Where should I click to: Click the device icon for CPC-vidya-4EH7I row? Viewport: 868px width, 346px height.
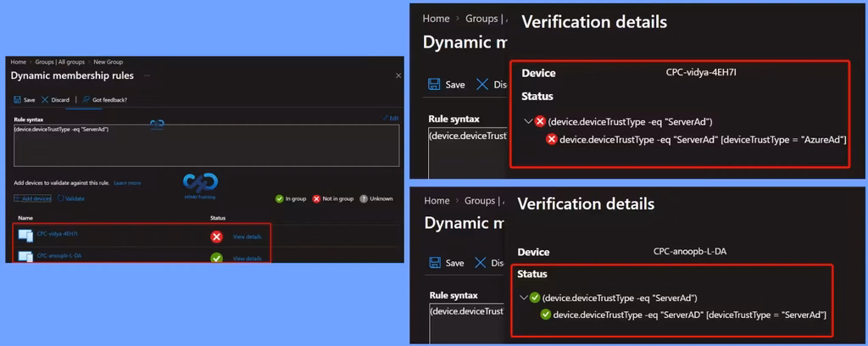pyautogui.click(x=25, y=235)
